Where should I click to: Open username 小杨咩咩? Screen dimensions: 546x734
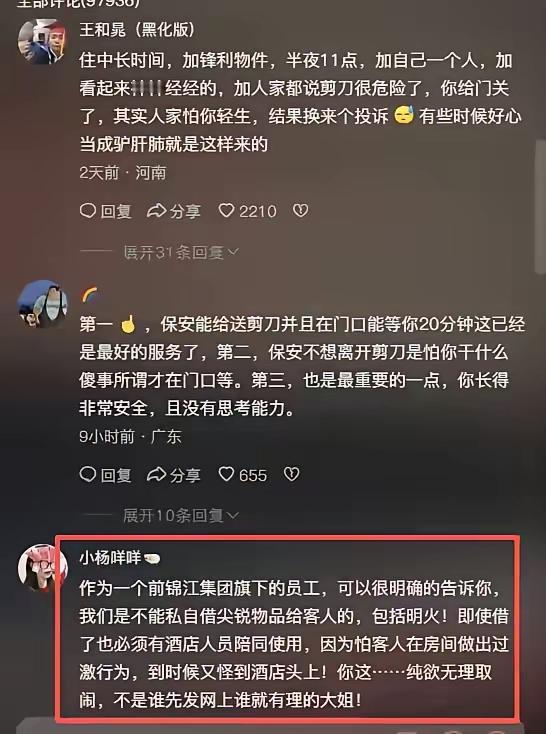click(110, 558)
